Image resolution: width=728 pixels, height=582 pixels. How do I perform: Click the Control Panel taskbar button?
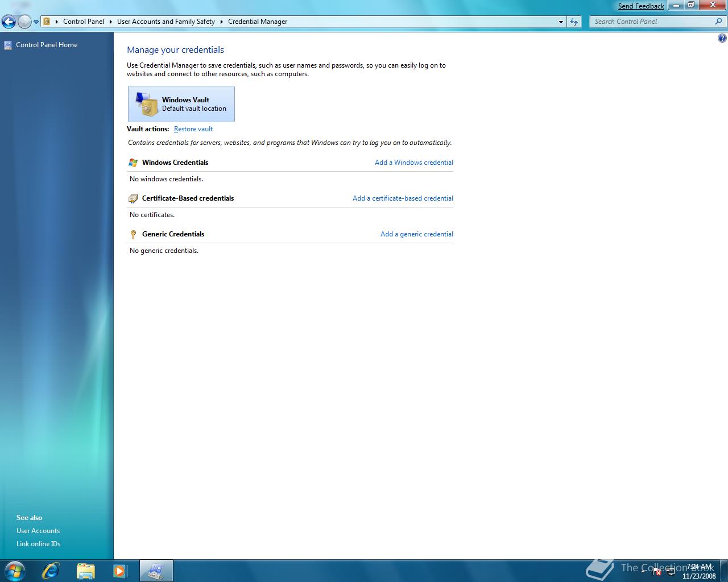156,571
